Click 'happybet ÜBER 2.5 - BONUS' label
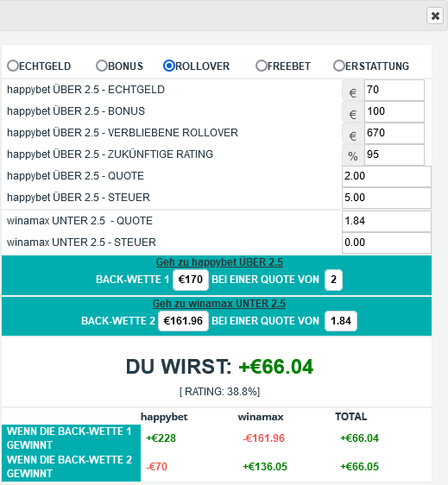Screen dimensions: 448x485 76,111
